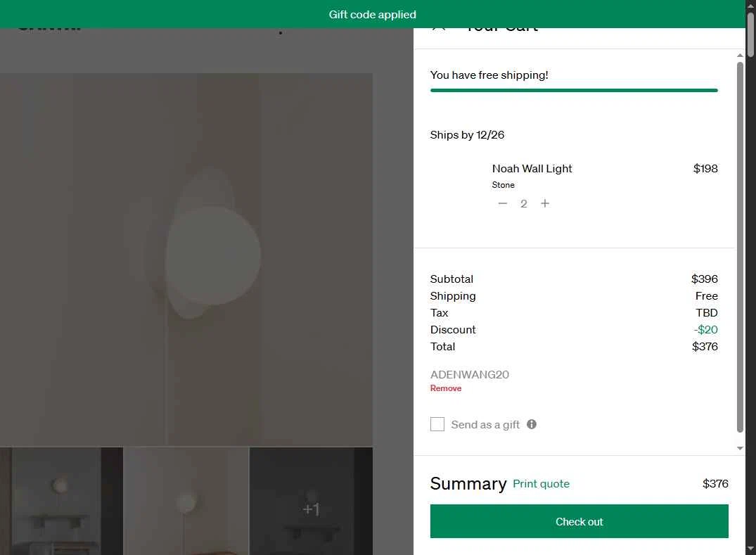Select the first room scene thumbnail
This screenshot has height=555, width=756.
click(x=61, y=501)
